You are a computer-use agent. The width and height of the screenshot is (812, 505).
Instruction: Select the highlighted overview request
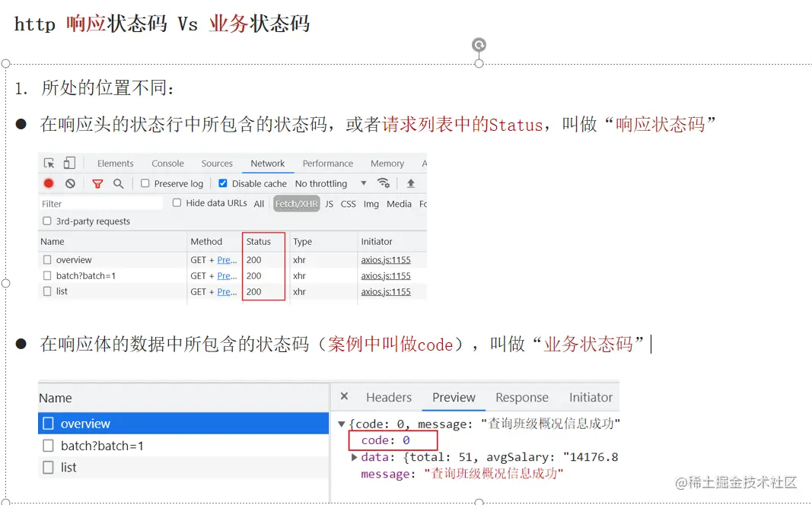[183, 424]
